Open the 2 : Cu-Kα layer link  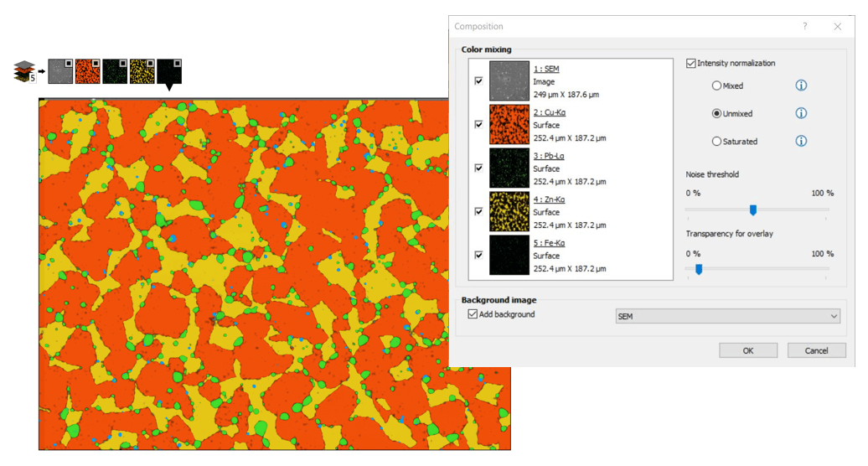point(549,112)
